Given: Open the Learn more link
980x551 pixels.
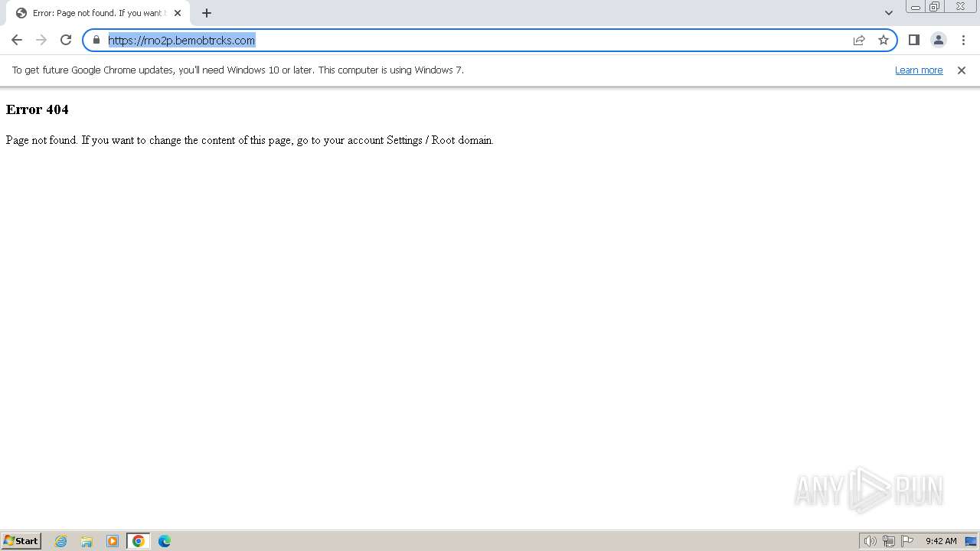Looking at the screenshot, I should coord(919,70).
